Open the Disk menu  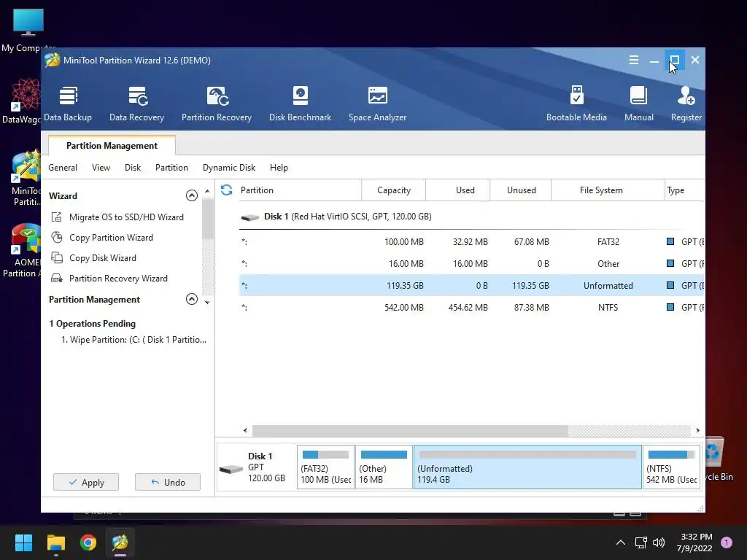click(x=133, y=168)
